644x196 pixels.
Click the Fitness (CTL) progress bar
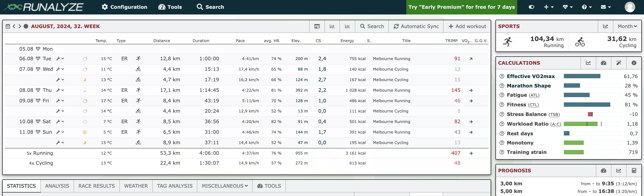coord(592,105)
